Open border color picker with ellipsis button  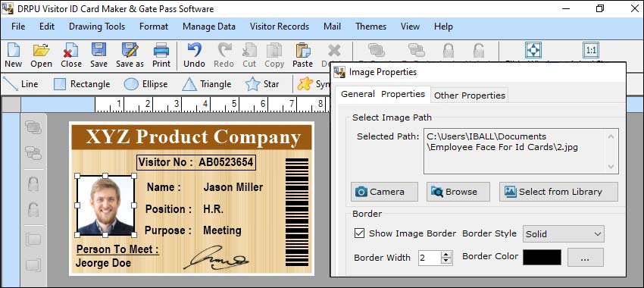pos(586,257)
